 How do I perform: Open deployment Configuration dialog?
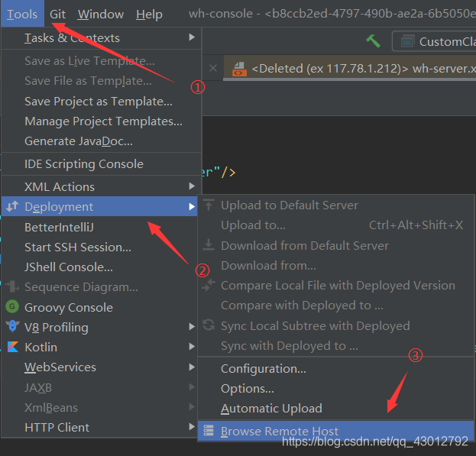(x=335, y=369)
